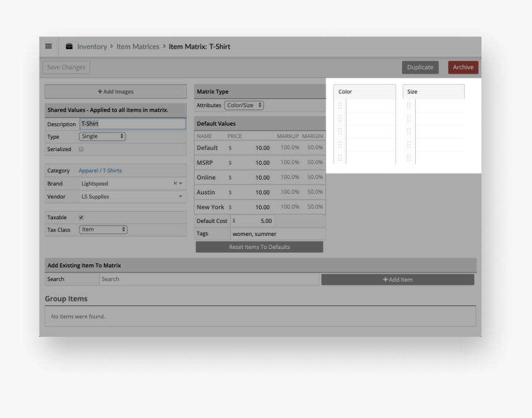Open the Apparel / T-Shirts category link
The height and width of the screenshot is (418, 532).
click(x=100, y=170)
